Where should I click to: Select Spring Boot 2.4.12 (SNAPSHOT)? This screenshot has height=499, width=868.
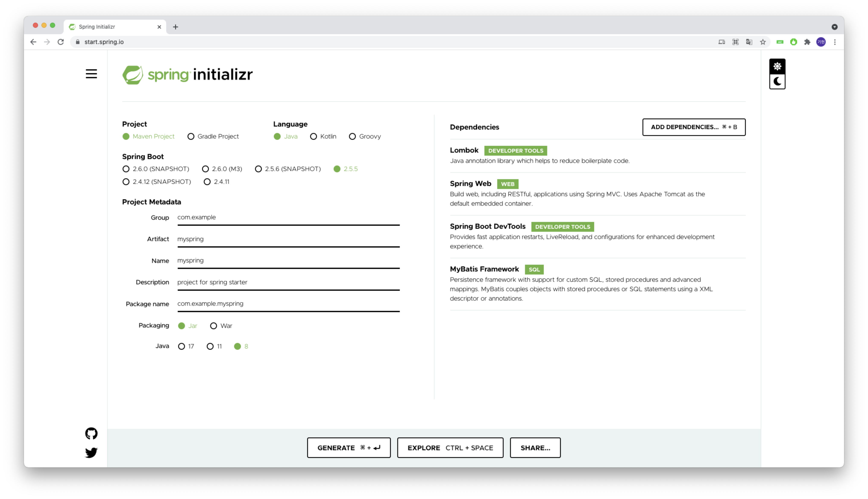click(x=156, y=182)
